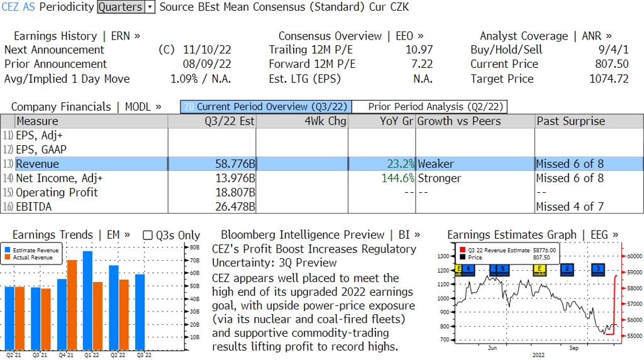Click Avg/Implied move 1.09% / N.A.
644x360 pixels.
tap(201, 79)
